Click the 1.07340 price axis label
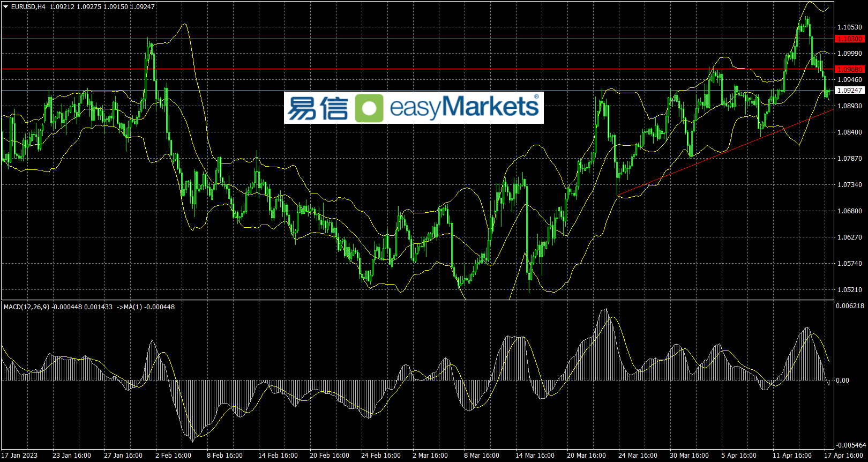Viewport: 868px width, 462px height. tap(850, 185)
